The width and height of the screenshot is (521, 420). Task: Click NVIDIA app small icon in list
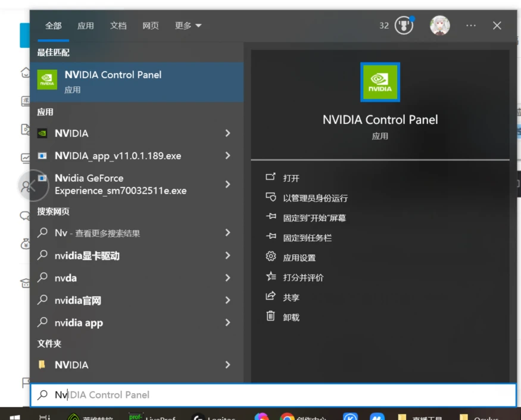point(42,133)
